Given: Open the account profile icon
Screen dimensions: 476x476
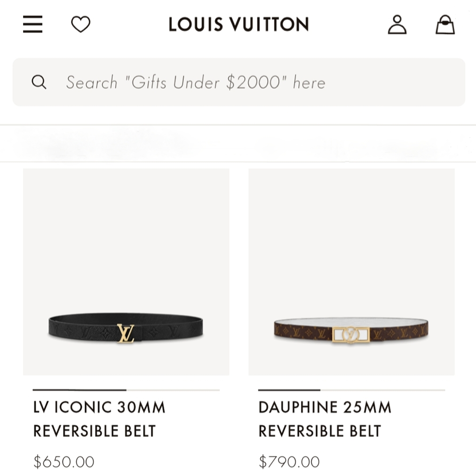Looking at the screenshot, I should click(x=397, y=24).
